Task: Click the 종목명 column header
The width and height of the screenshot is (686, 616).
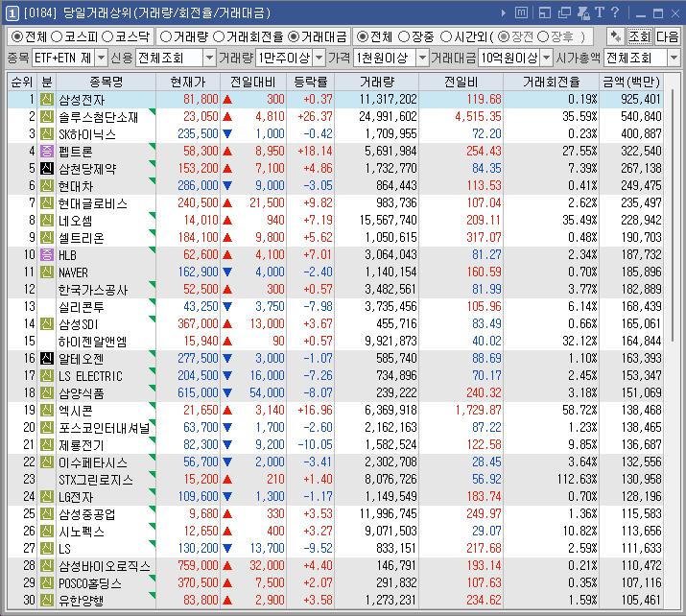Action: click(x=106, y=82)
